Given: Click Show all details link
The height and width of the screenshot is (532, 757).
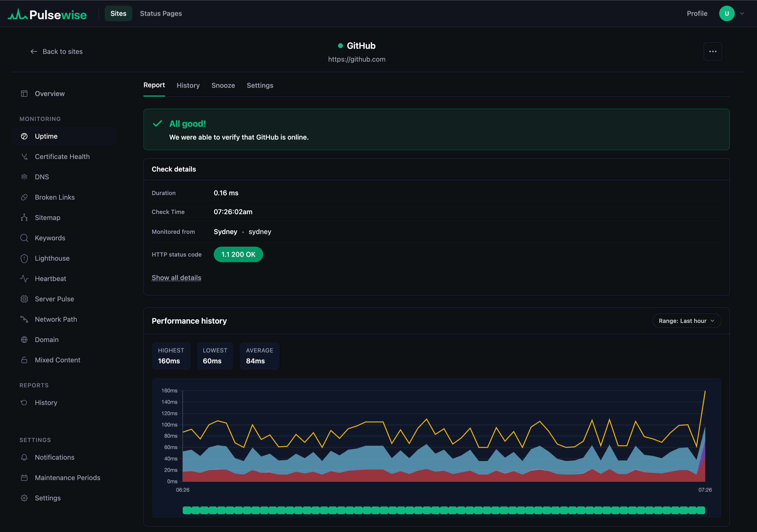Looking at the screenshot, I should point(176,278).
